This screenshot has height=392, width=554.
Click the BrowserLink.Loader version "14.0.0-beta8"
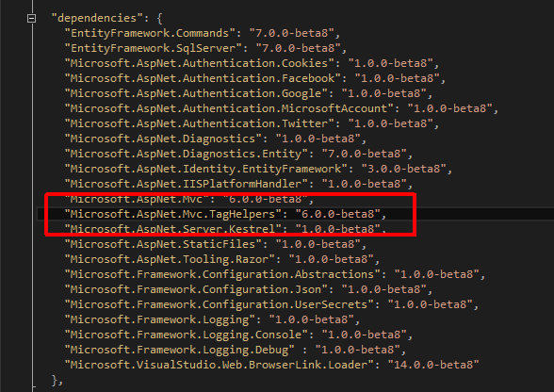tap(433, 365)
